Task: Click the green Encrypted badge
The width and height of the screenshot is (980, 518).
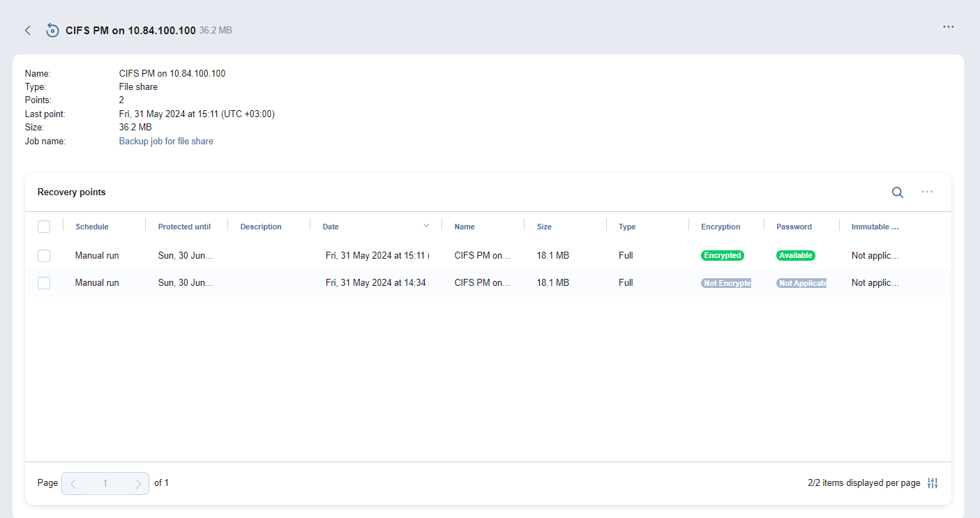Action: point(722,256)
